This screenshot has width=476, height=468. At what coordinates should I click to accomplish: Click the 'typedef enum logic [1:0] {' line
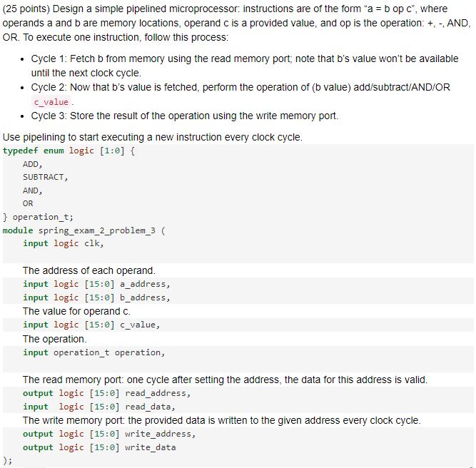point(69,151)
